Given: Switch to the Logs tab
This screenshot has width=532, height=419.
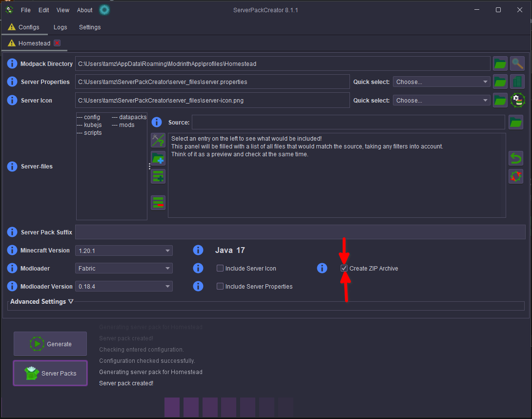Looking at the screenshot, I should click(61, 27).
